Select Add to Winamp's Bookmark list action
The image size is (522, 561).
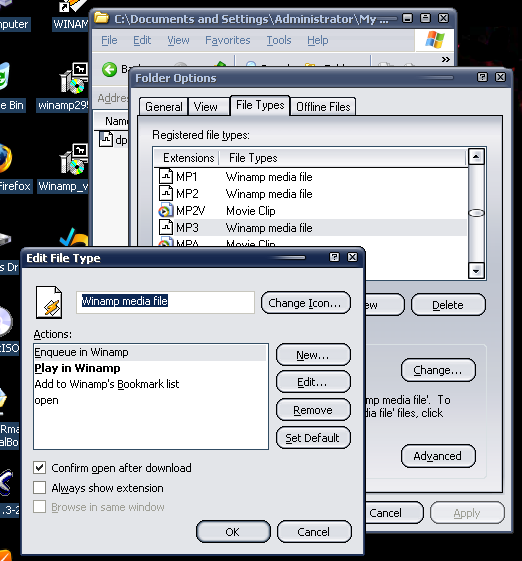(x=151, y=384)
